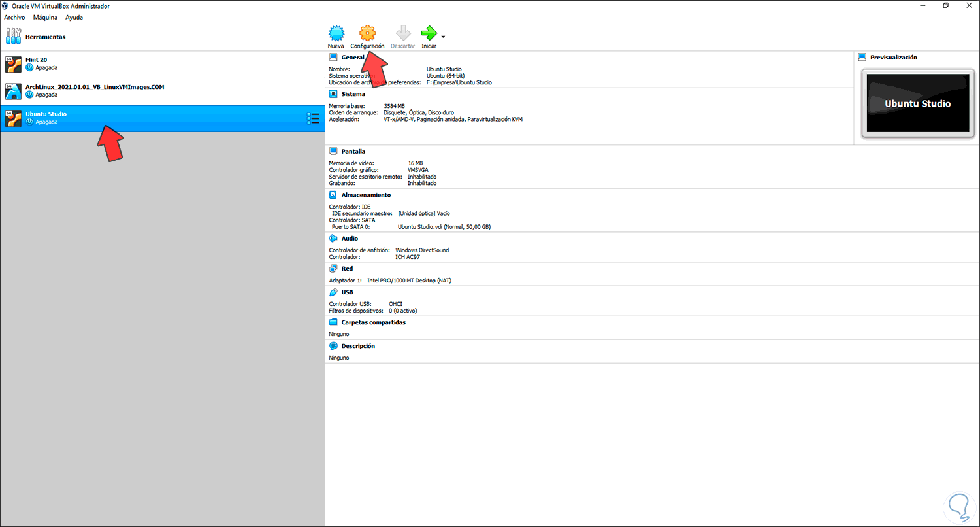
Task: Open the Audio settings heading link
Action: pyautogui.click(x=350, y=239)
